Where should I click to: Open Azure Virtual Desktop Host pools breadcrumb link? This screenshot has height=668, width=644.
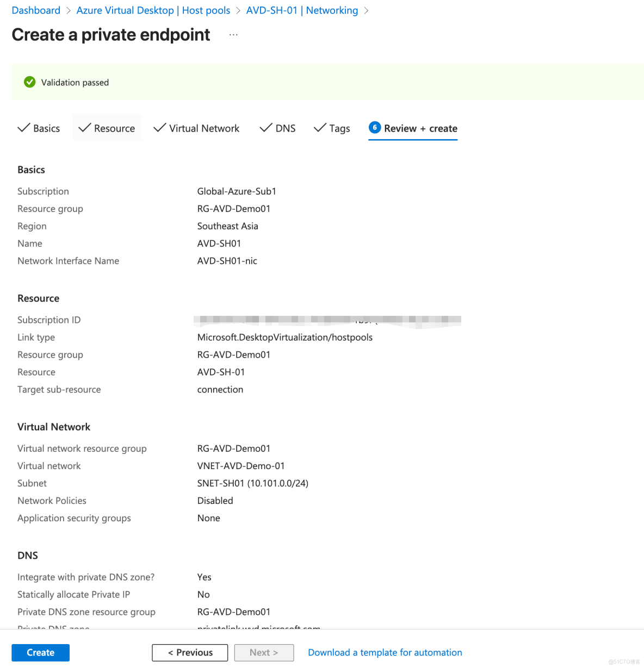[x=153, y=10]
